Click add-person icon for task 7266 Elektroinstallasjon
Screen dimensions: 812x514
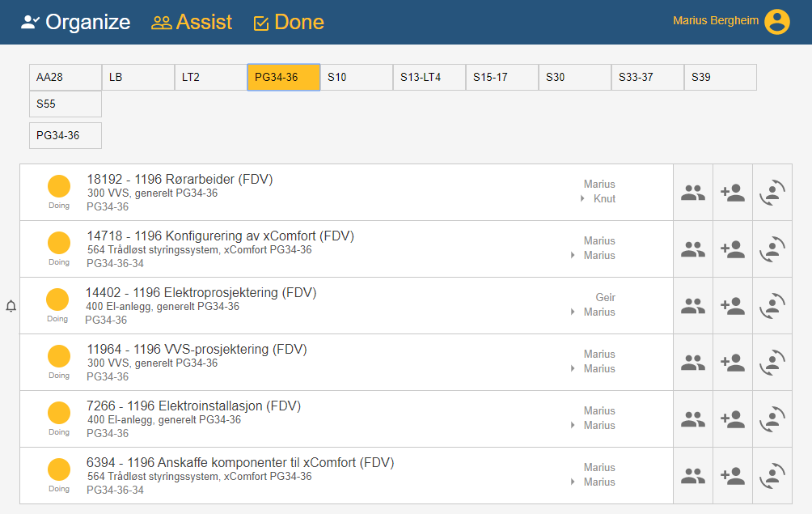pyautogui.click(x=733, y=419)
